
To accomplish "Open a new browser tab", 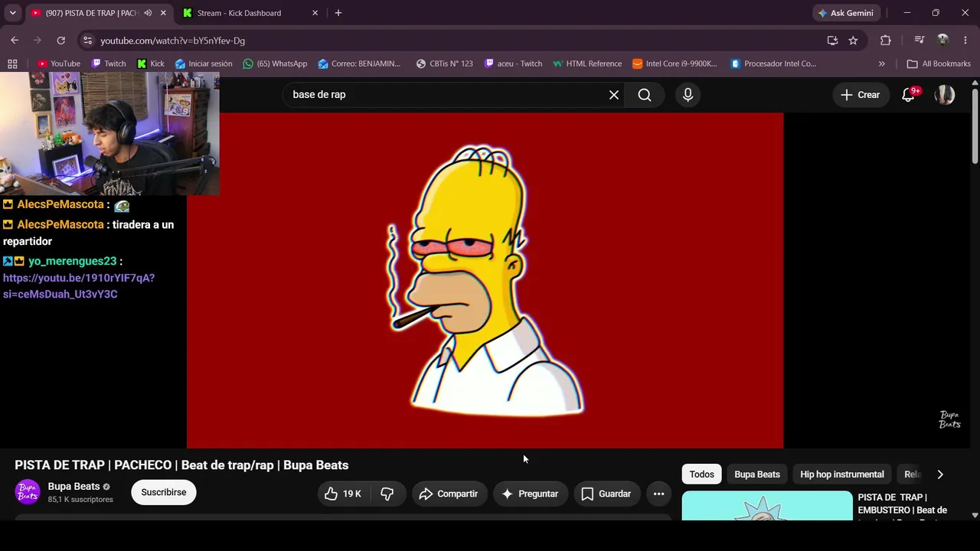I will click(338, 13).
